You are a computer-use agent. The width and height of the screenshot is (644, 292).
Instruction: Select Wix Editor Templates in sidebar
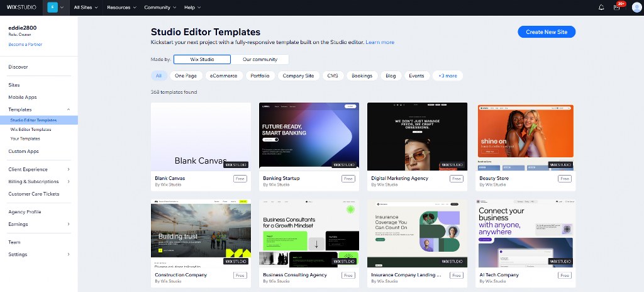[31, 130]
